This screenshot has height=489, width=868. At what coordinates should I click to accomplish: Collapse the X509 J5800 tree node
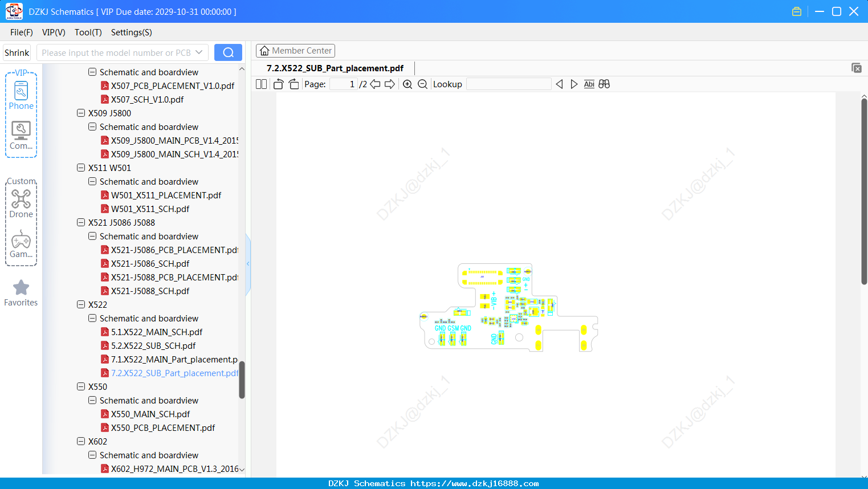pyautogui.click(x=81, y=113)
